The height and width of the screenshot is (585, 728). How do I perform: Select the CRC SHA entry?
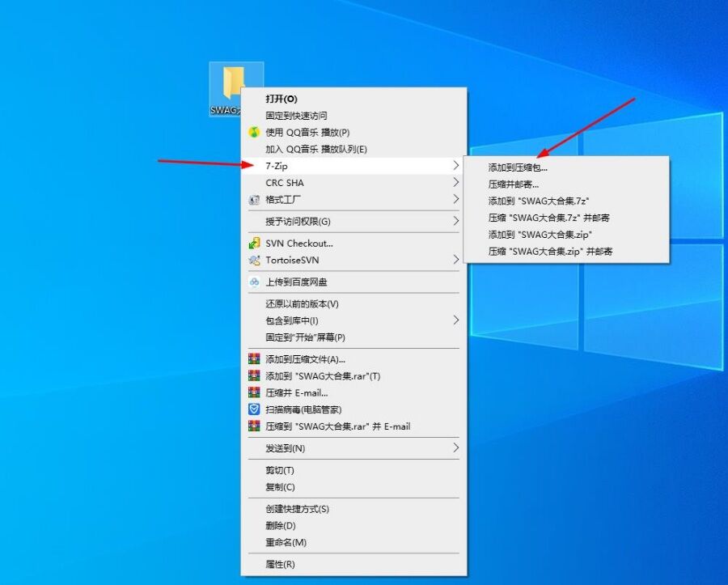pos(353,183)
